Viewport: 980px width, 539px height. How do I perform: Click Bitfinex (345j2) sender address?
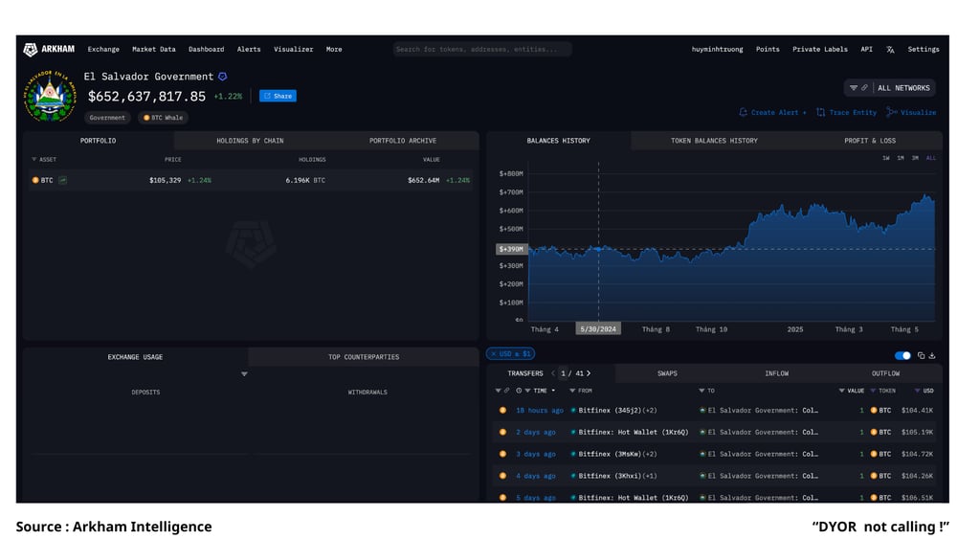pos(610,410)
